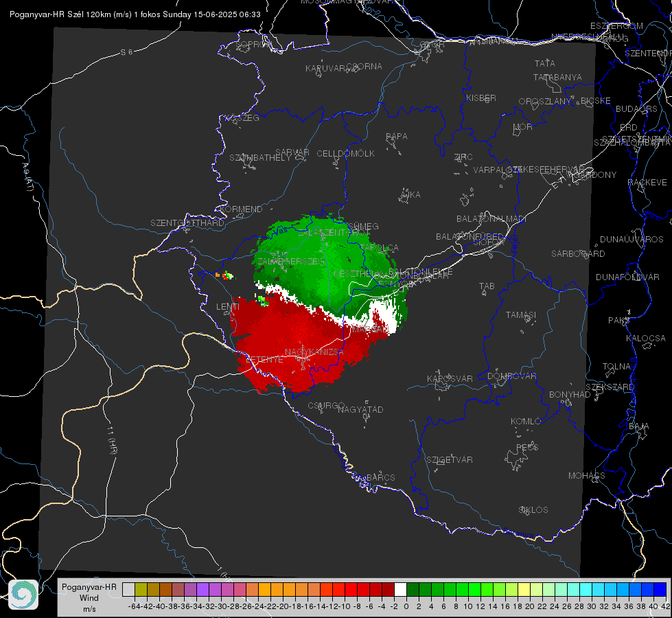Select the bright purple -34 to -32 swatch
This screenshot has height=618, width=672.
click(202, 589)
